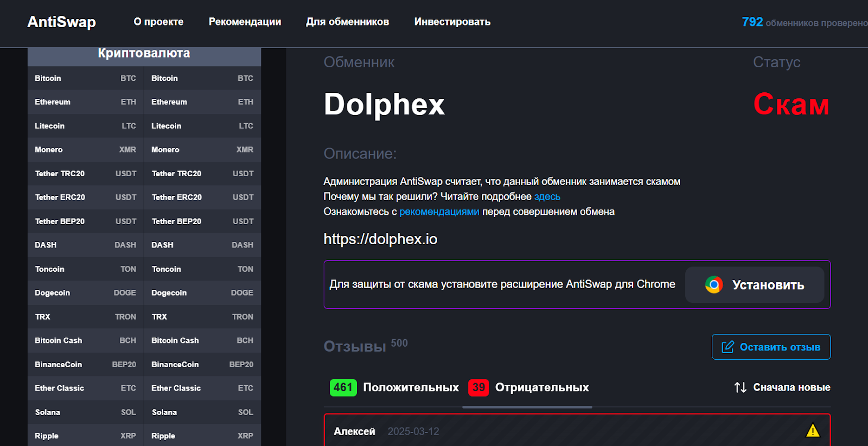Click the red Скам status label
This screenshot has width=868, height=446.
point(792,104)
